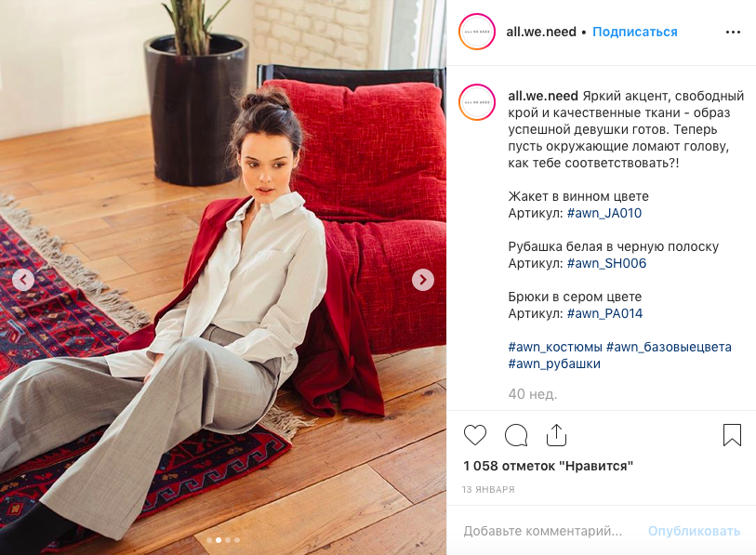Open the all.we.need avatar beside the caption
756x555 pixels.
(477, 102)
